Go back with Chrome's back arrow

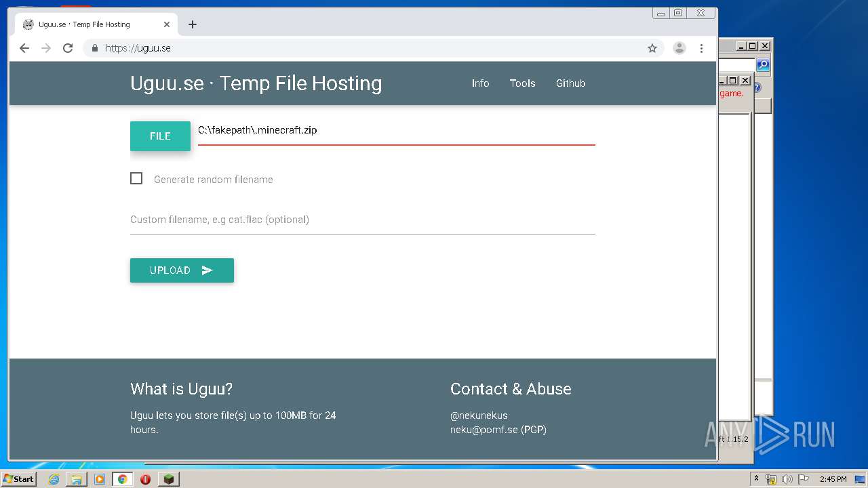24,48
